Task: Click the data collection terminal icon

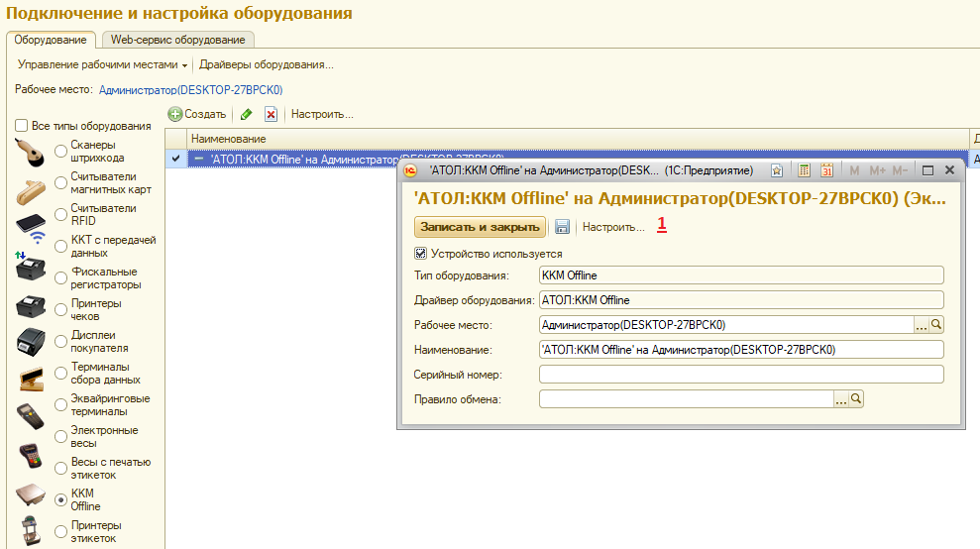Action: [30, 415]
